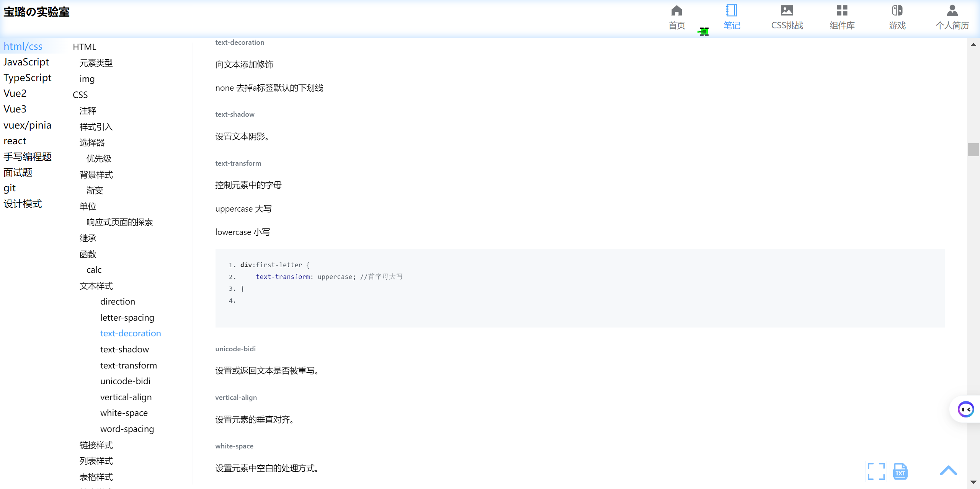980x489 pixels.
Task: Jump to direction in the outline
Action: click(x=118, y=302)
